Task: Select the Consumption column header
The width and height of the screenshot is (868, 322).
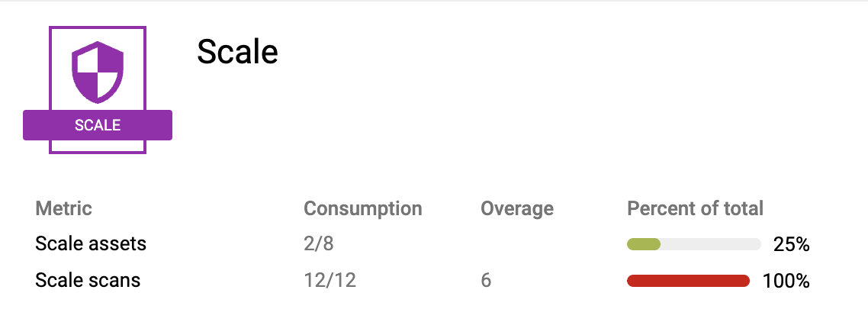Action: pyautogui.click(x=362, y=208)
